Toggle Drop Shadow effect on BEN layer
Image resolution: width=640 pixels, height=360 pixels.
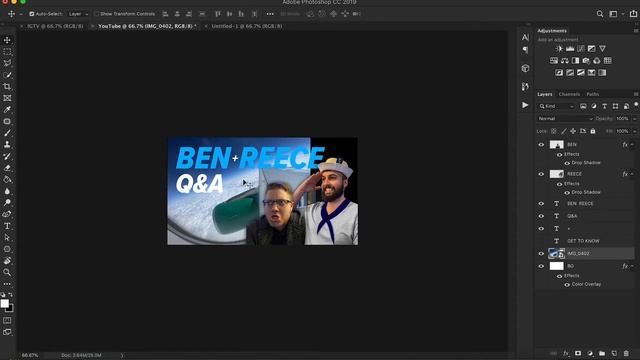coord(567,163)
